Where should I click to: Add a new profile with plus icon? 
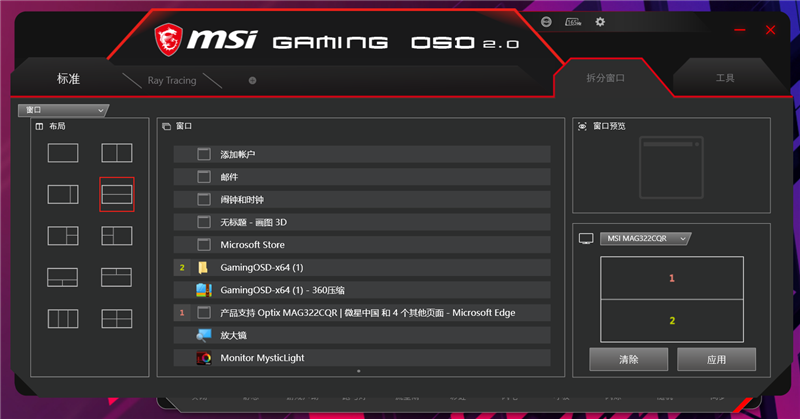(252, 81)
